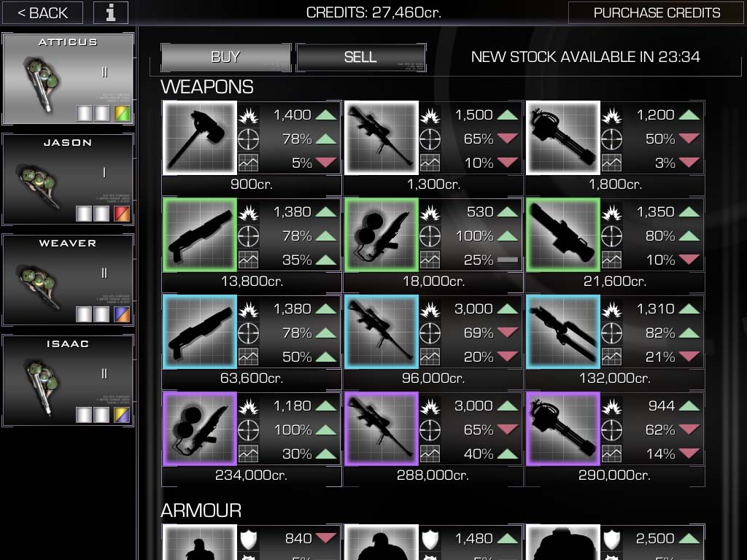Click the accuracy crosshair for 132,000cr. weapon

612,332
